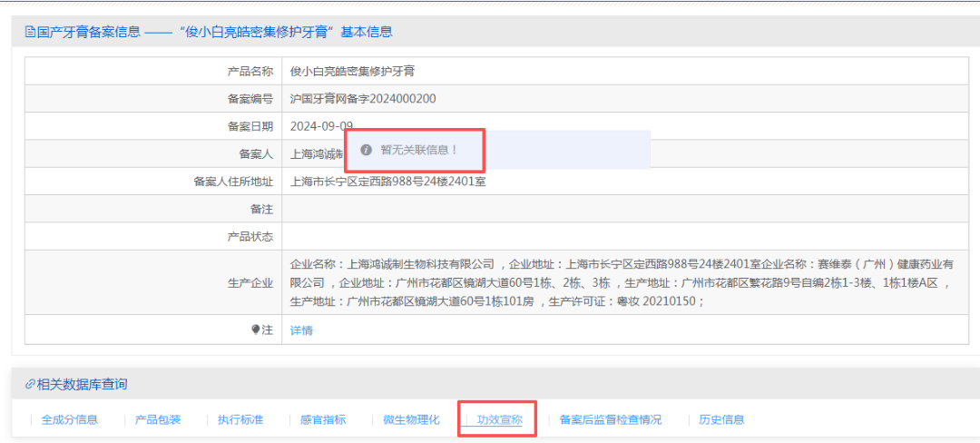Click the document icon before 国产牙膏备案信息
The image size is (980, 443).
30,32
